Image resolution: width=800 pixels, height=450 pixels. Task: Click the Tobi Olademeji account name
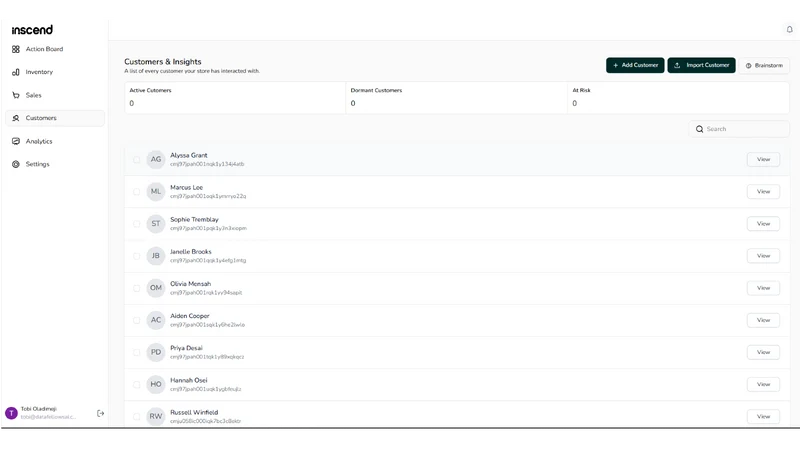(x=39, y=409)
